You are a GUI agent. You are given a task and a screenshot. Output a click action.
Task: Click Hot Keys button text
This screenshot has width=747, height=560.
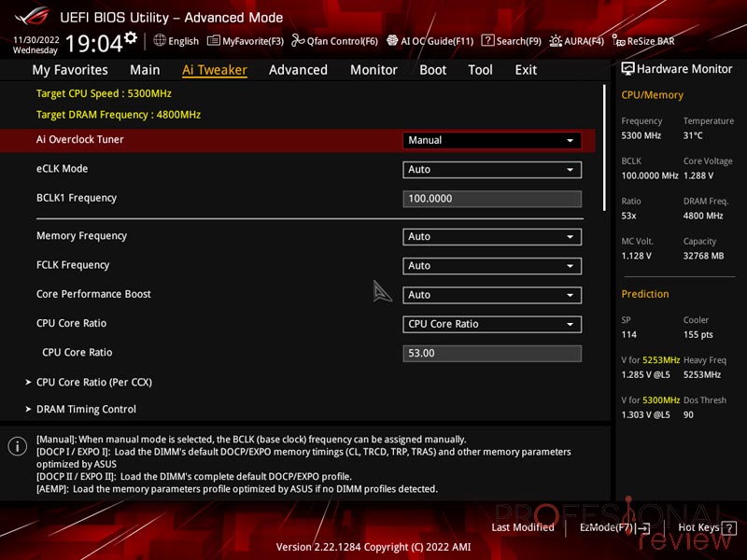click(698, 527)
